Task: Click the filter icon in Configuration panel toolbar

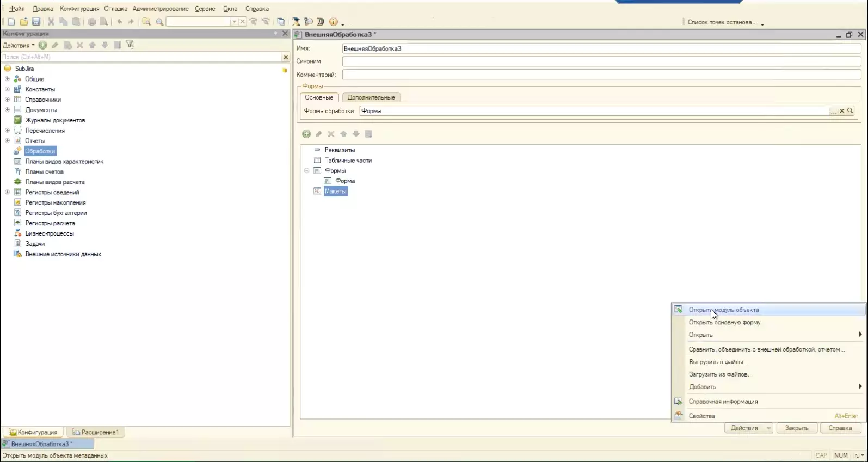Action: 130,45
